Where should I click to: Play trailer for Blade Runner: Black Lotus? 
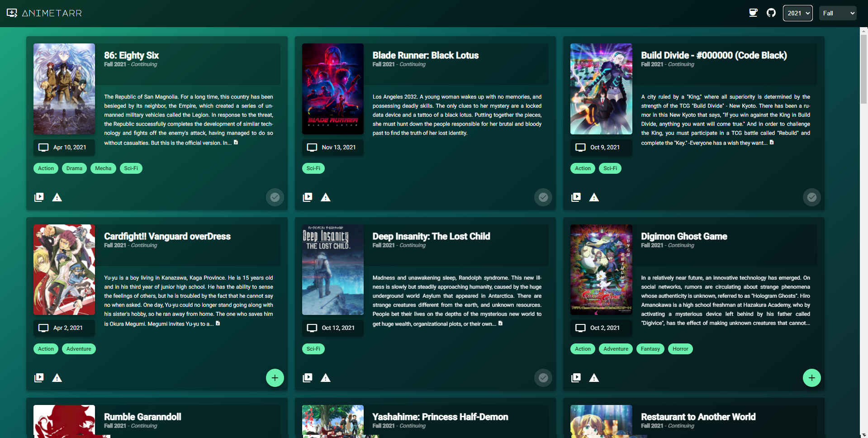click(308, 197)
